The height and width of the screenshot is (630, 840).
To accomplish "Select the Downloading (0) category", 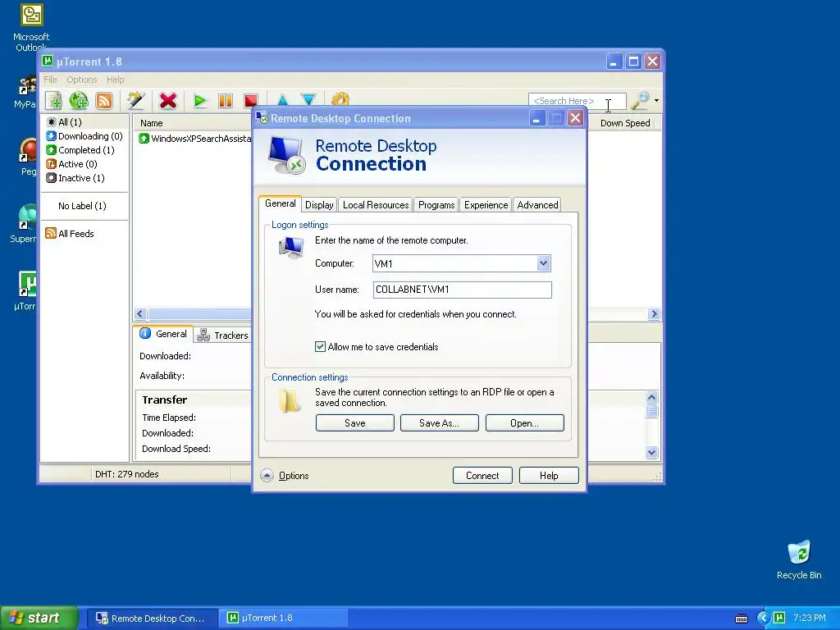I will [84, 136].
